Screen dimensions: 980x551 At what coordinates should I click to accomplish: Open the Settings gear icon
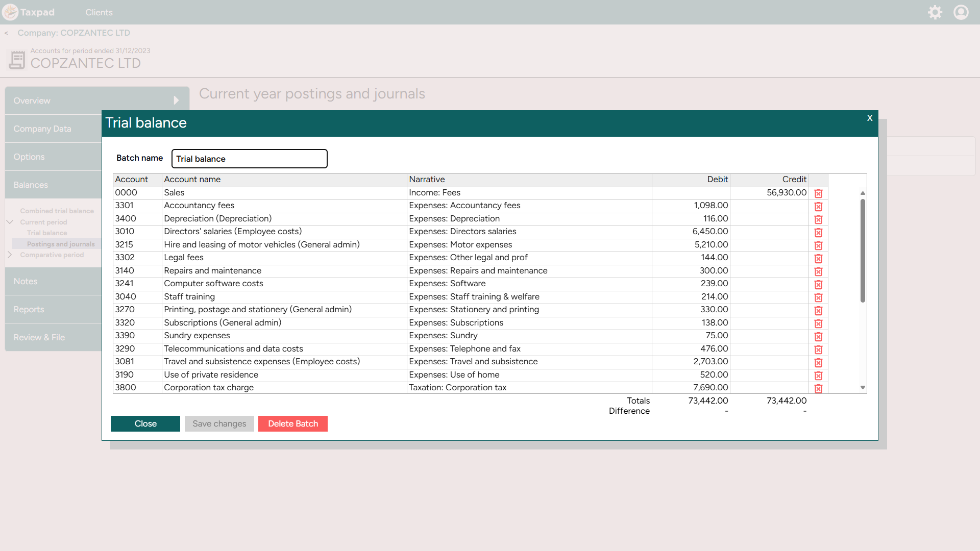[x=936, y=12]
